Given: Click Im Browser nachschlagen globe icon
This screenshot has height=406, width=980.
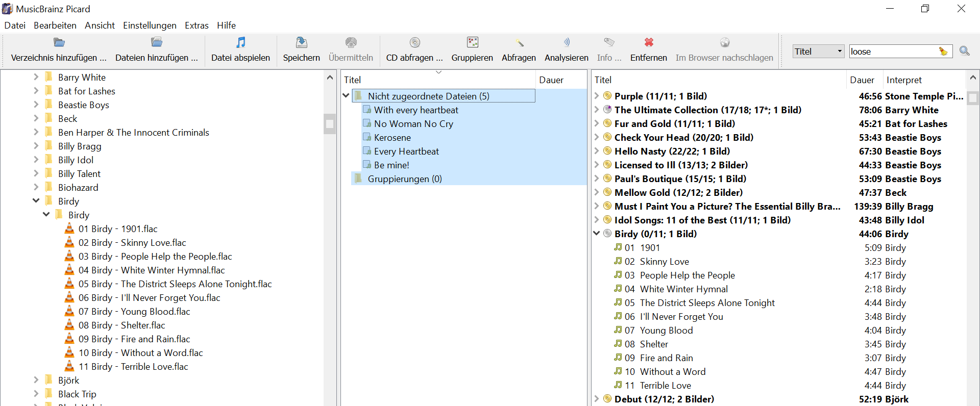Looking at the screenshot, I should click(725, 42).
